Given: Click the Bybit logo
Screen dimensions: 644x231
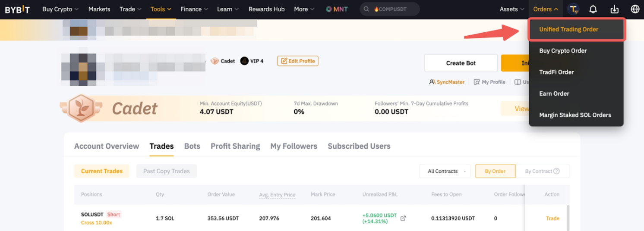Looking at the screenshot, I should pyautogui.click(x=17, y=9).
